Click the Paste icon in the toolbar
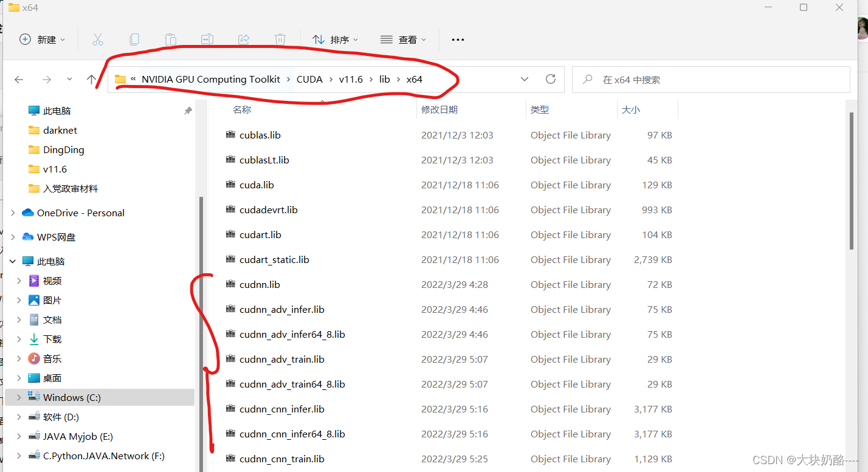 click(x=170, y=39)
